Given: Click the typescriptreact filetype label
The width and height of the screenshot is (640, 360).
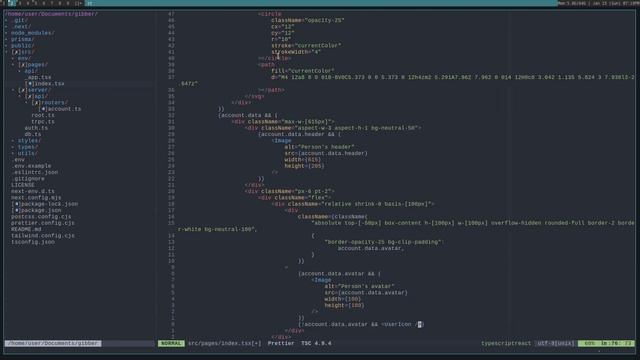Looking at the screenshot, I should pyautogui.click(x=506, y=343).
